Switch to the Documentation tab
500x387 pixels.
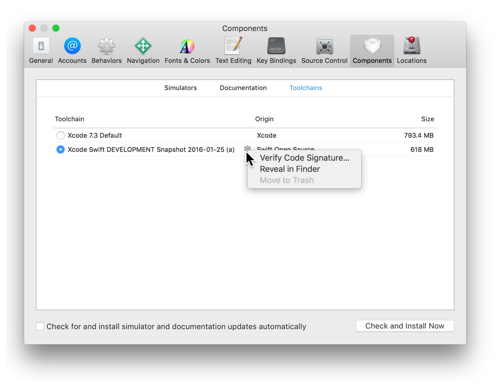point(243,88)
